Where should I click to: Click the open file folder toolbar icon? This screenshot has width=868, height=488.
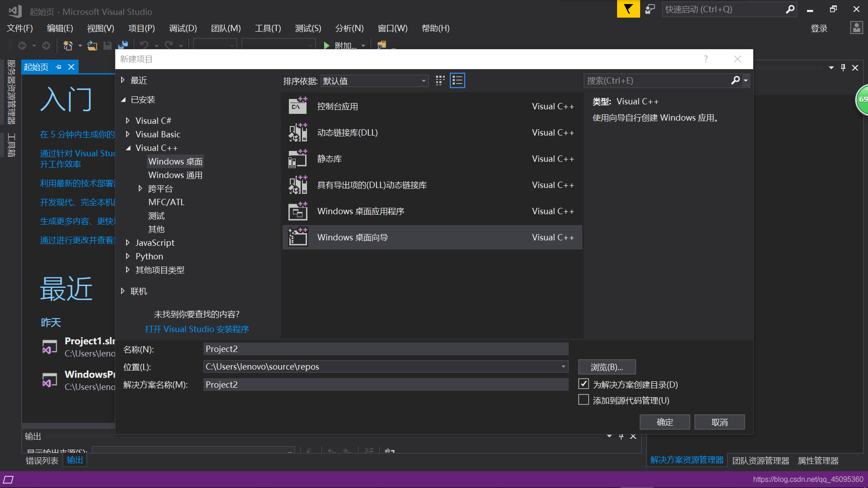(x=92, y=46)
